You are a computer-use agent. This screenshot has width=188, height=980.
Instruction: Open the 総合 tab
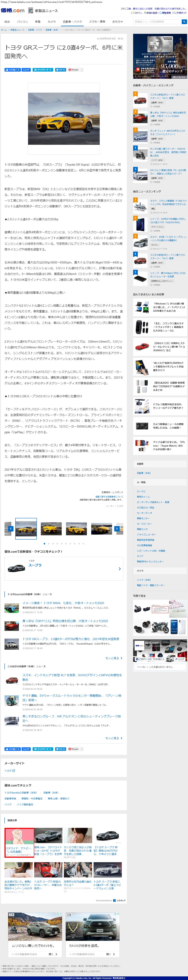click(x=7, y=22)
